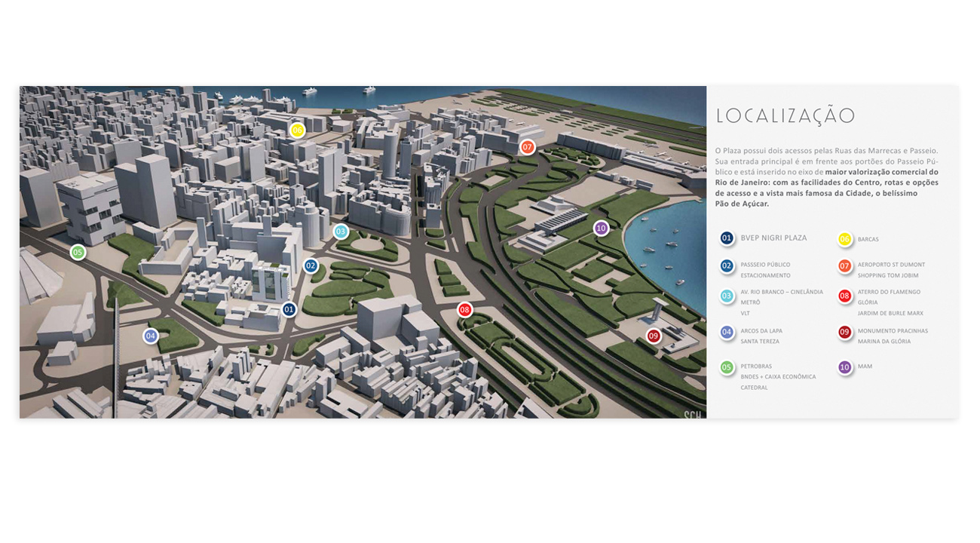Select the 'SHOPPING TOM JOBIM' legend text
The width and height of the screenshot is (980, 543).
[888, 275]
